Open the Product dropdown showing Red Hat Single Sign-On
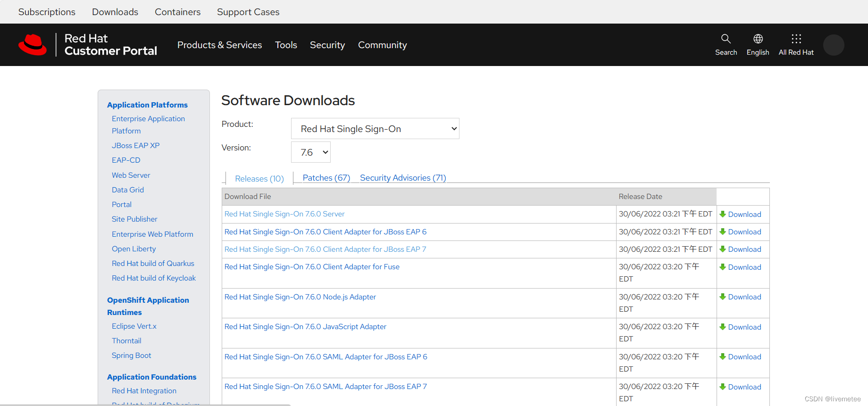Screen dimensions: 868x406 pyautogui.click(x=375, y=129)
